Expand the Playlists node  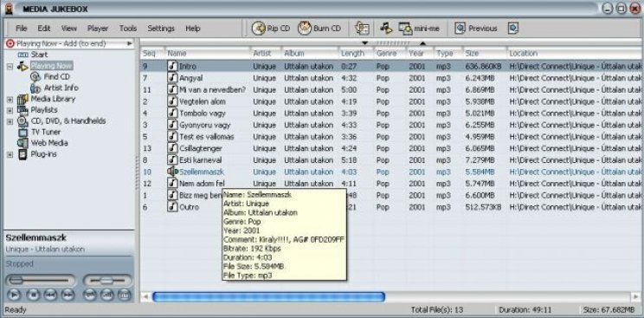10,111
